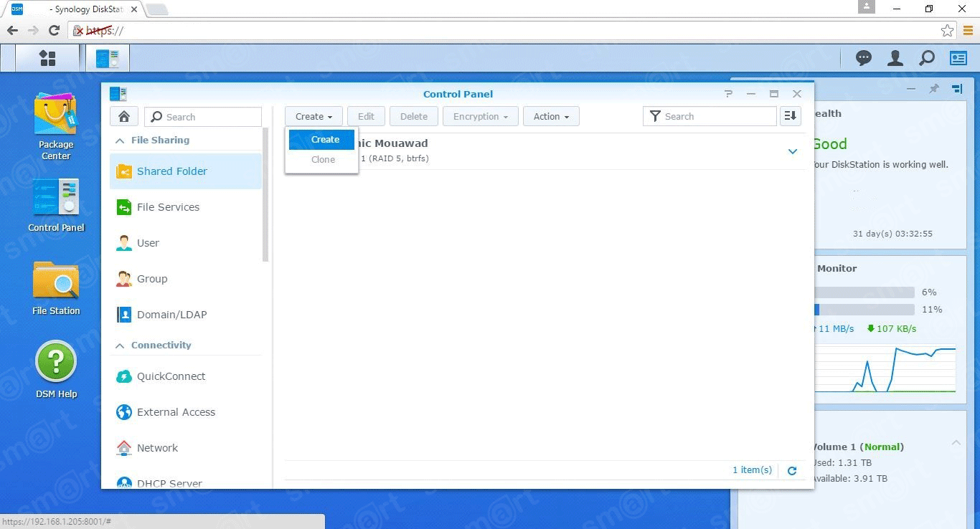
Task: Click the 'Available: 3.91 TB' text
Action: 850,479
